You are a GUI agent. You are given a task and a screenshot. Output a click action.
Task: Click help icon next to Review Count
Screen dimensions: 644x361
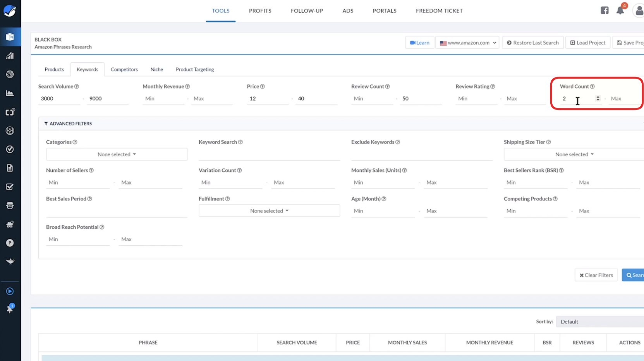point(388,87)
